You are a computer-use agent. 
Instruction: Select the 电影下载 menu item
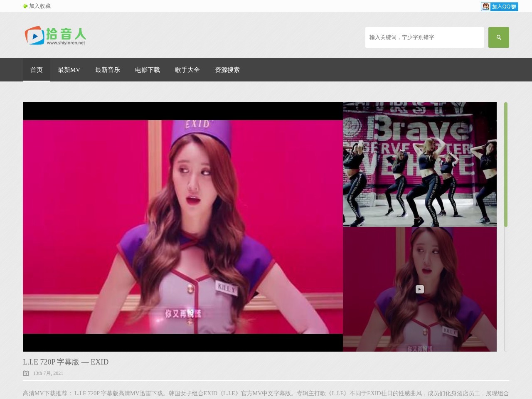(x=148, y=70)
